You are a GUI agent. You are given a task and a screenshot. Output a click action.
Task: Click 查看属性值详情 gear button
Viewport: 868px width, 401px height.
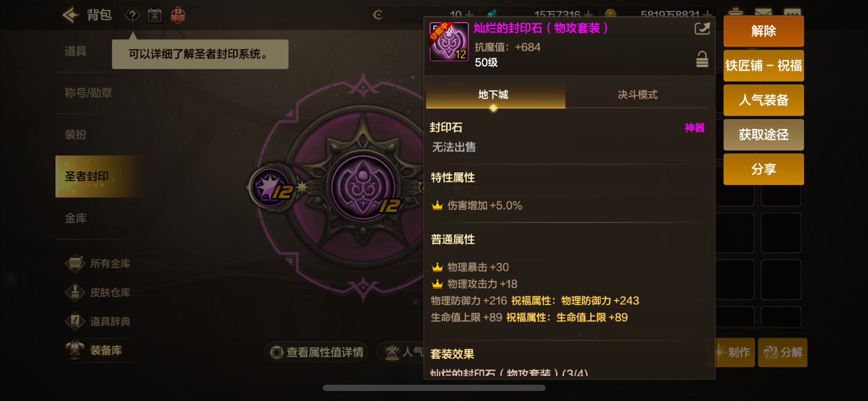point(316,353)
